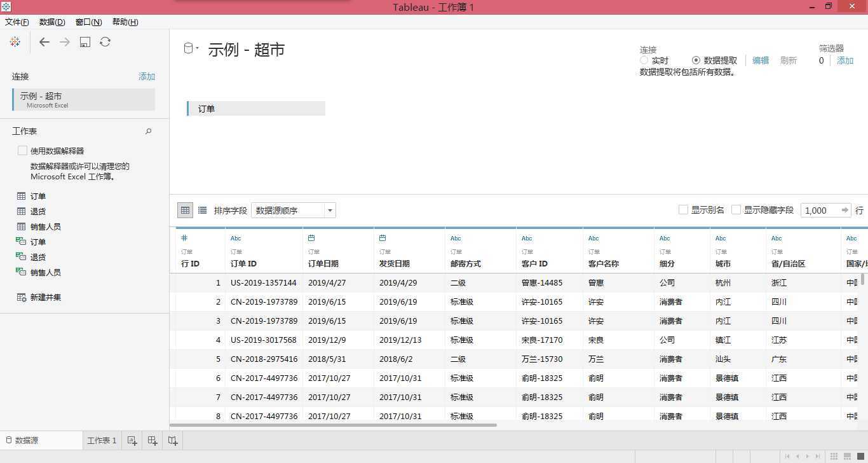
Task: Click the forward arrow in toolbar
Action: (x=64, y=42)
